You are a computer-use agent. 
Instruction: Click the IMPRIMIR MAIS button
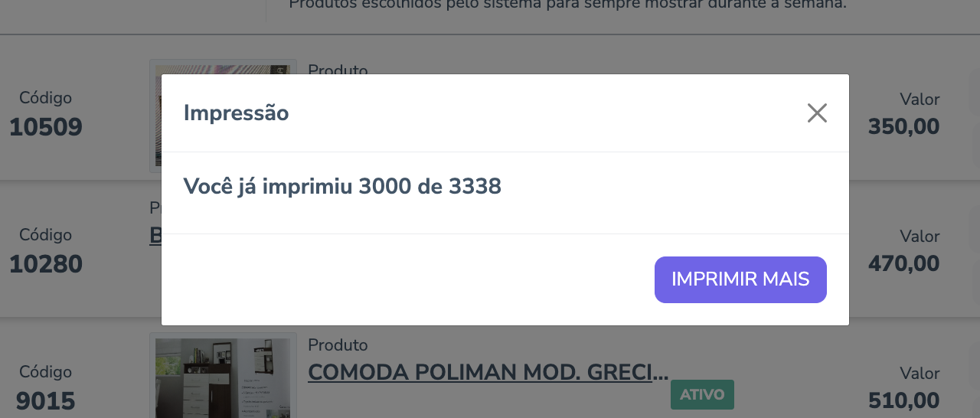pos(740,279)
